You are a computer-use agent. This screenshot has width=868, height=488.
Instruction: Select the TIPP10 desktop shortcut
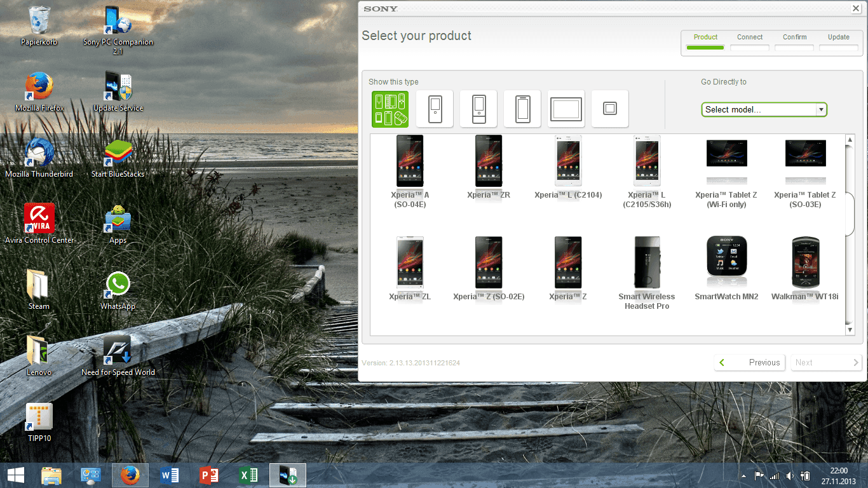(39, 423)
